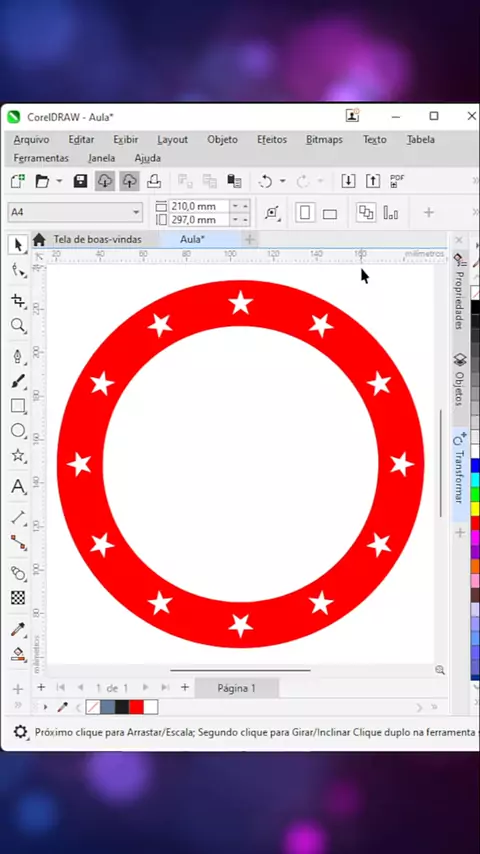
Task: Toggle all pages layout button
Action: (x=366, y=212)
